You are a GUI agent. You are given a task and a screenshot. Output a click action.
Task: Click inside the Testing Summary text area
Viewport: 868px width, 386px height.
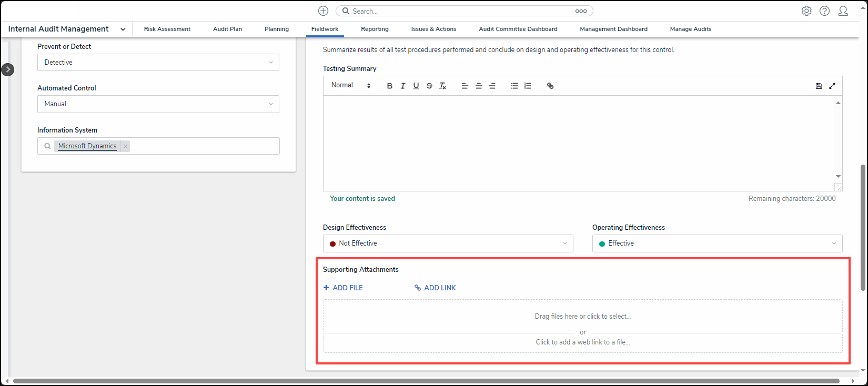(x=579, y=143)
